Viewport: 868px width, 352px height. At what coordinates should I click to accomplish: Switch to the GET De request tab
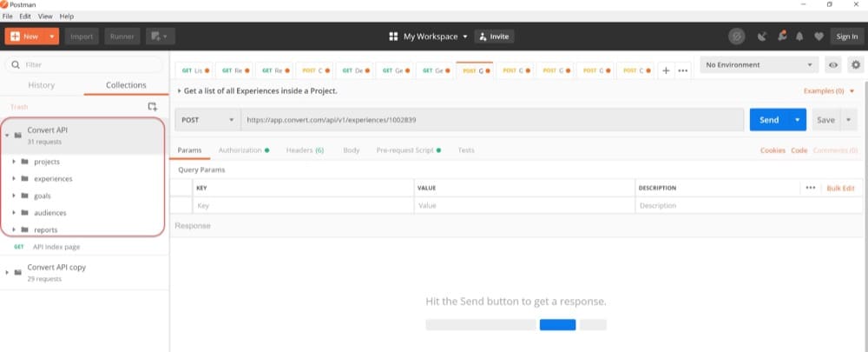(355, 71)
